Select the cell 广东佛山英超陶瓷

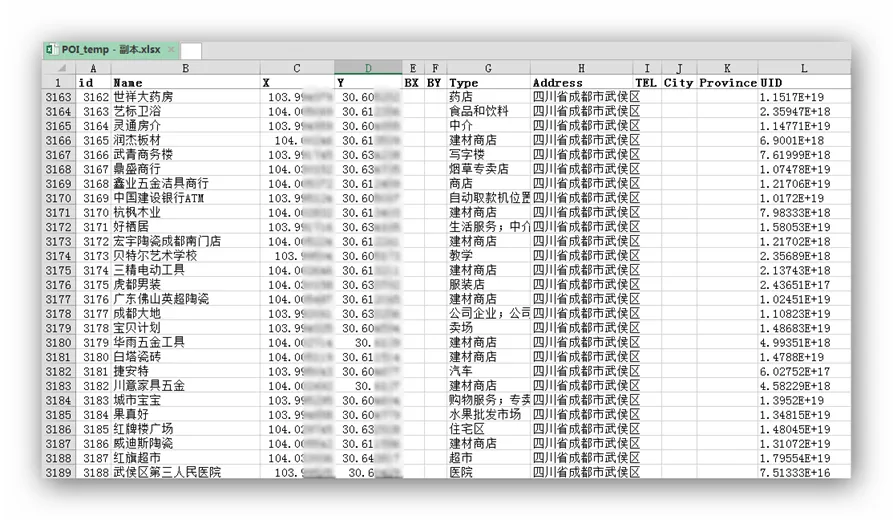(x=186, y=299)
